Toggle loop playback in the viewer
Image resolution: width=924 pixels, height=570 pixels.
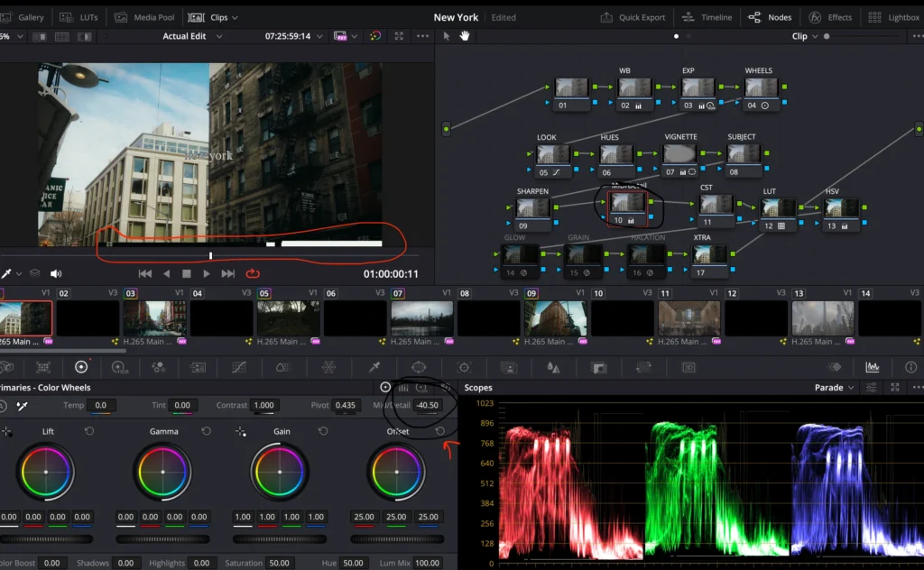click(x=253, y=273)
